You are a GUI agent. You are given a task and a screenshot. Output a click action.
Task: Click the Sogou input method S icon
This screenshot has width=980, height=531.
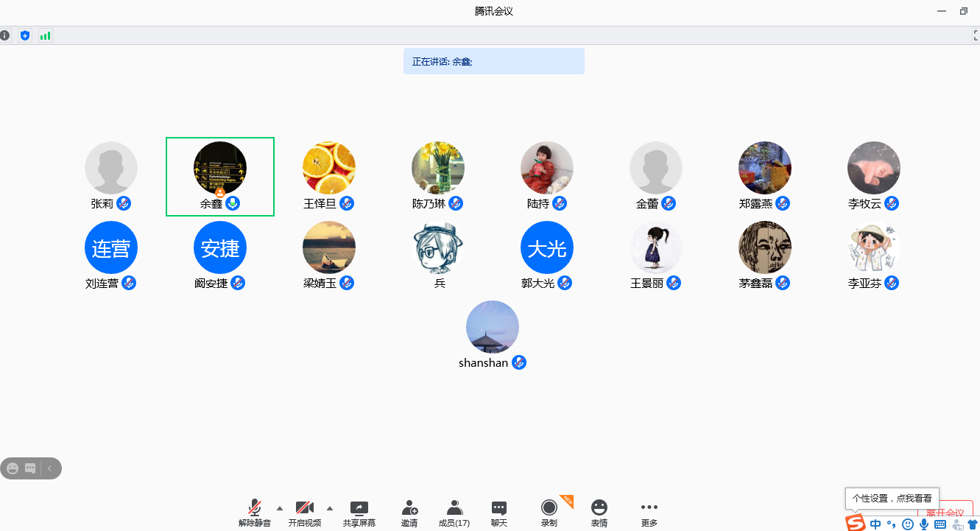[855, 524]
